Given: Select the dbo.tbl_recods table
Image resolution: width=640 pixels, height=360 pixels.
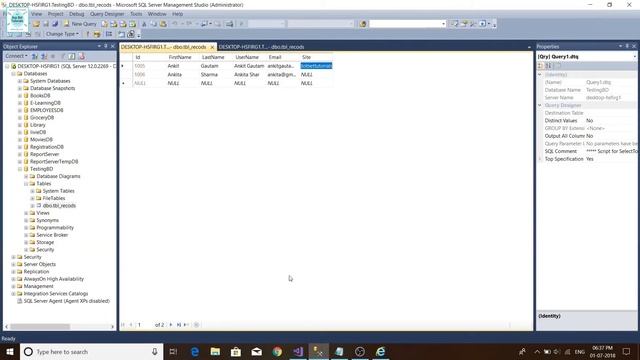Looking at the screenshot, I should pos(59,206).
